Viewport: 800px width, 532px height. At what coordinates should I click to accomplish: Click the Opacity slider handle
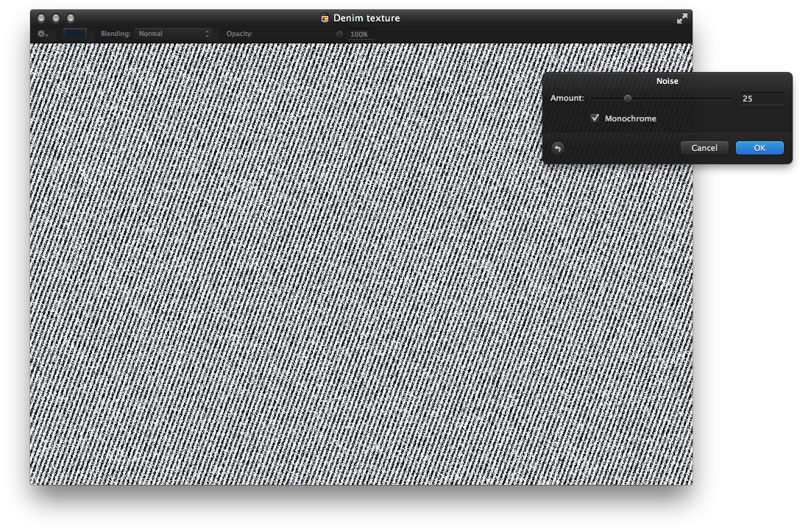pyautogui.click(x=339, y=34)
